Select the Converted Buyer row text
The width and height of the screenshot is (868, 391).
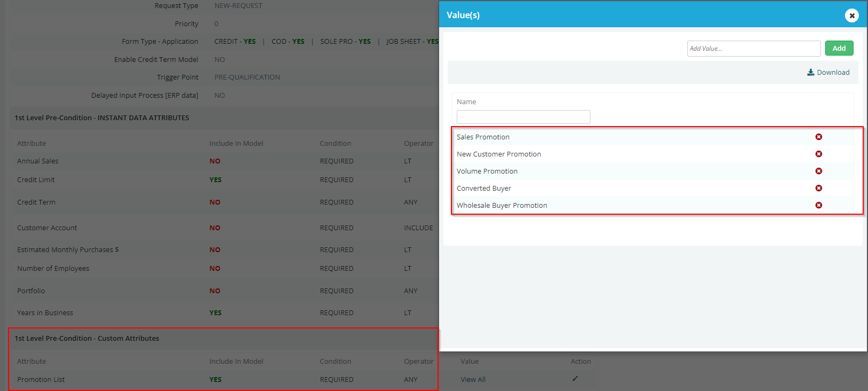click(483, 188)
